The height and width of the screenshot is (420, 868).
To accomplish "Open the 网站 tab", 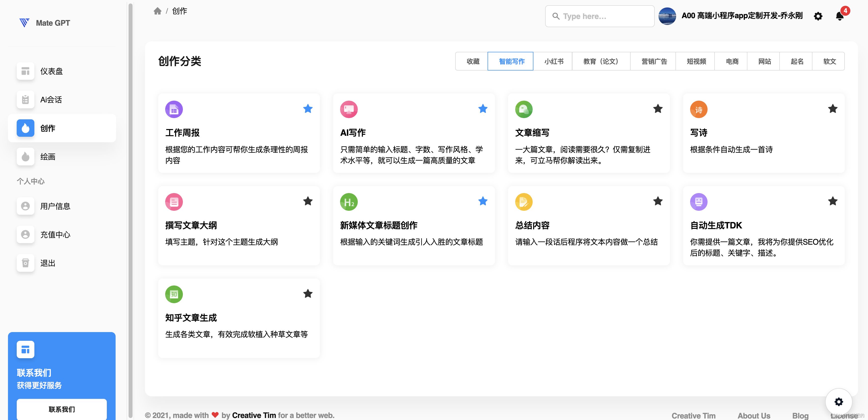I will 763,61.
